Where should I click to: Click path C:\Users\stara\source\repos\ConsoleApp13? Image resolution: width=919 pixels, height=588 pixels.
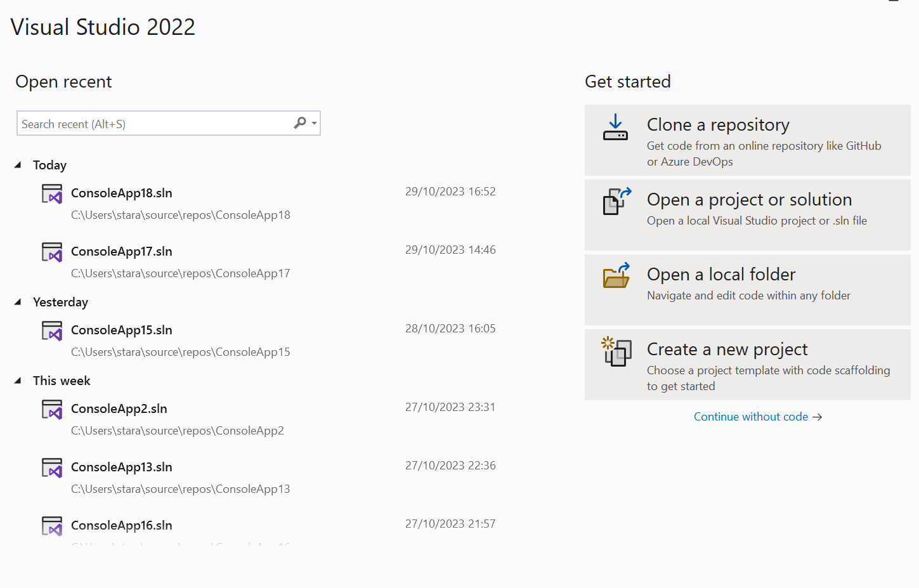coord(180,489)
